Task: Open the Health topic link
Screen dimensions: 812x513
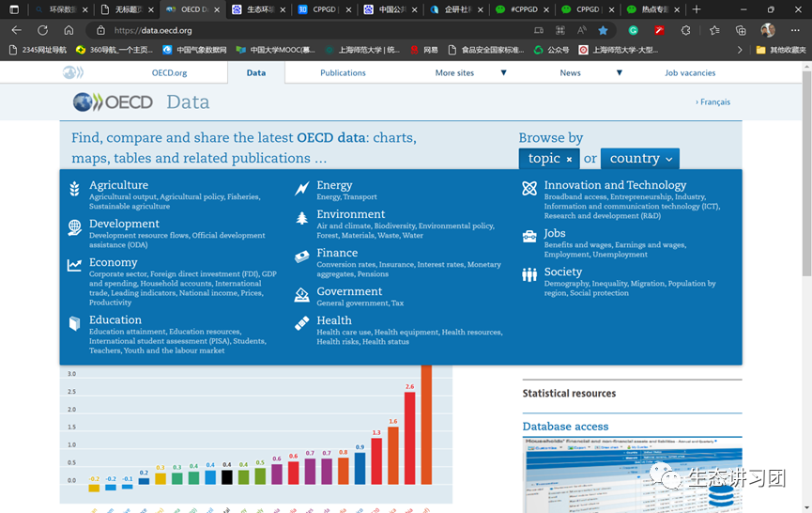Action: coord(334,320)
